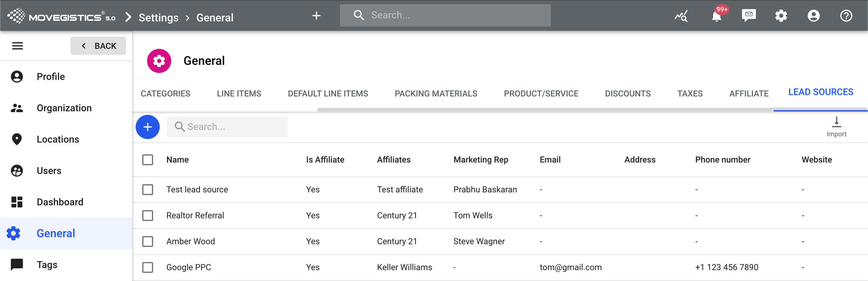868x281 pixels.
Task: Toggle the select-all checkbox in table header
Action: coord(148,160)
